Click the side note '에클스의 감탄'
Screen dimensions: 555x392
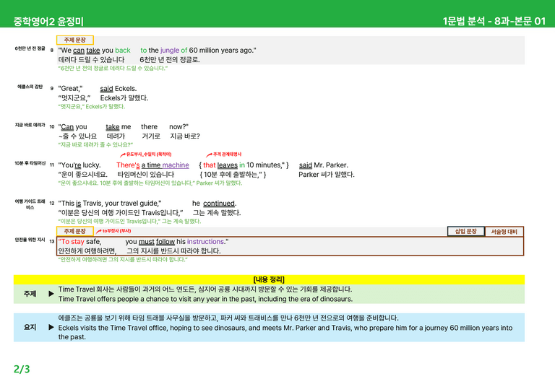point(30,87)
